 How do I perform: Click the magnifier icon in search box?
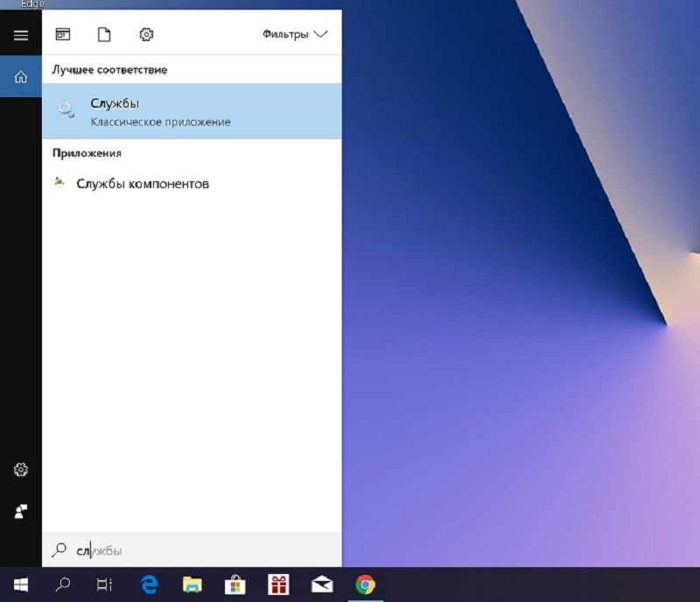coord(59,549)
